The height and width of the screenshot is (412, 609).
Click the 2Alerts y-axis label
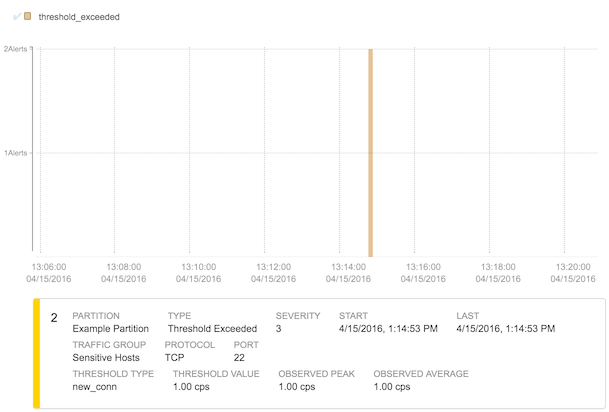click(15, 49)
